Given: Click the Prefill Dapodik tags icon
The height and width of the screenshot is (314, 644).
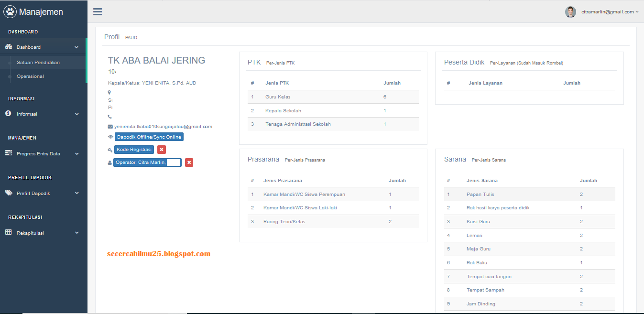Looking at the screenshot, I should tap(9, 193).
